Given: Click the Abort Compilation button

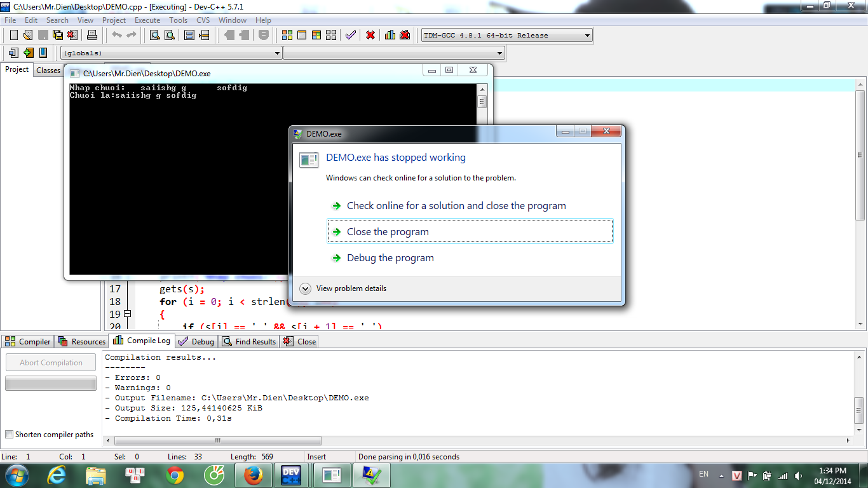Looking at the screenshot, I should 51,363.
